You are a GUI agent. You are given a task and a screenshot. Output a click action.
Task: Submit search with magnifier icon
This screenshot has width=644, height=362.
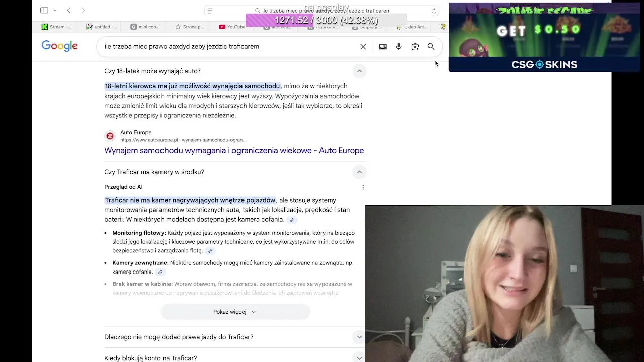click(x=431, y=46)
